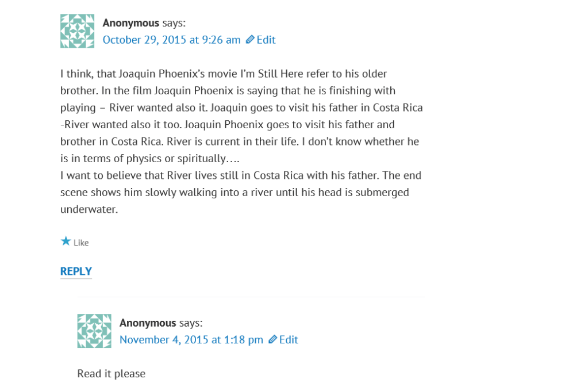
Task: Click Anonymous author name on November 4 reply
Action: [x=148, y=323]
